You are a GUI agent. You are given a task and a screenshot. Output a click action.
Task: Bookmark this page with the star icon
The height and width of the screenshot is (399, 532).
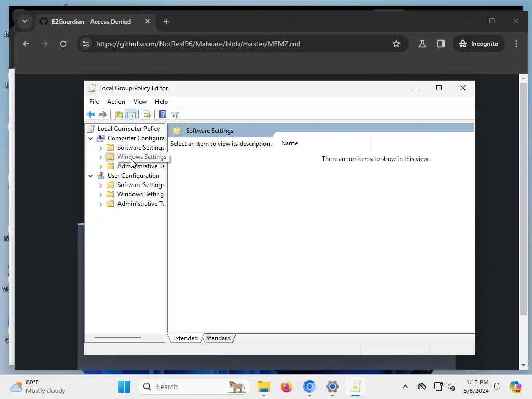[396, 44]
